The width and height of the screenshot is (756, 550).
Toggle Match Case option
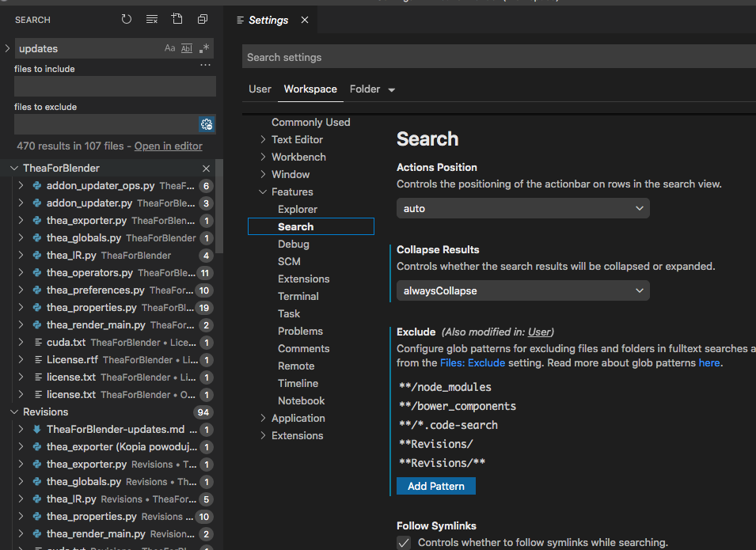(x=169, y=48)
